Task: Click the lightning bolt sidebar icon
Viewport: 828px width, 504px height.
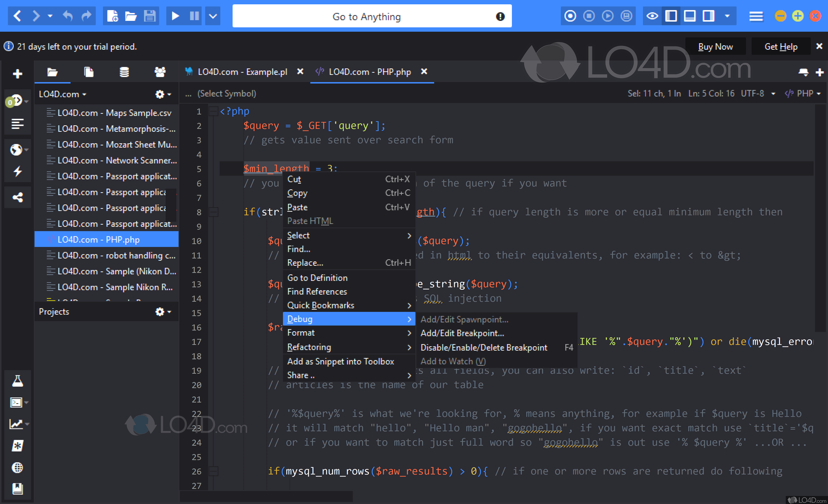Action: pyautogui.click(x=18, y=171)
